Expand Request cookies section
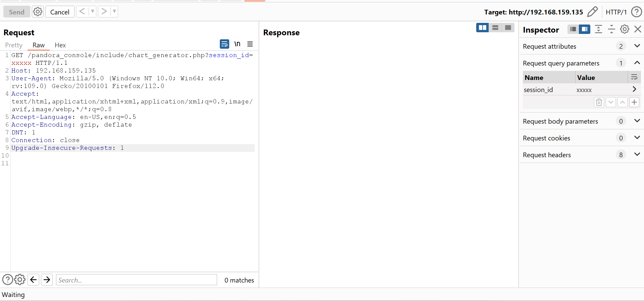644x301 pixels. point(637,137)
